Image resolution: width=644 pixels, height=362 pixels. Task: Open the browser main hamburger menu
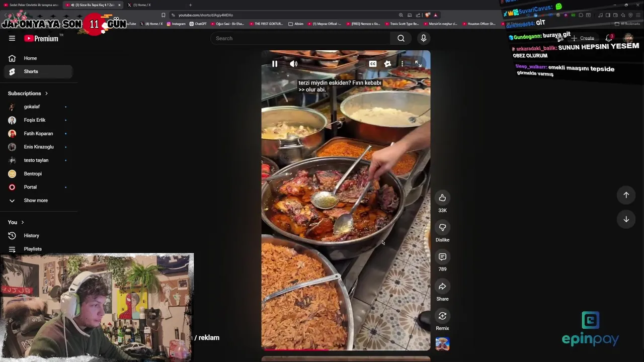coord(638,15)
